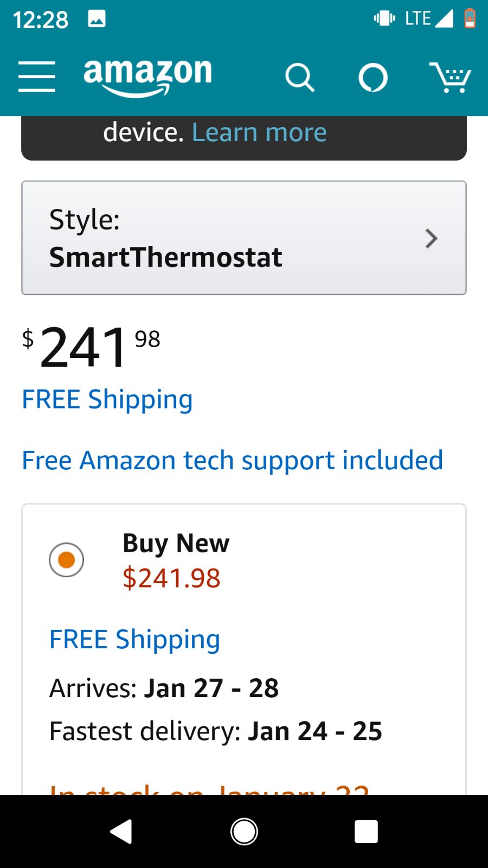Tap the Amazon logo
488x868 pixels.
[147, 77]
